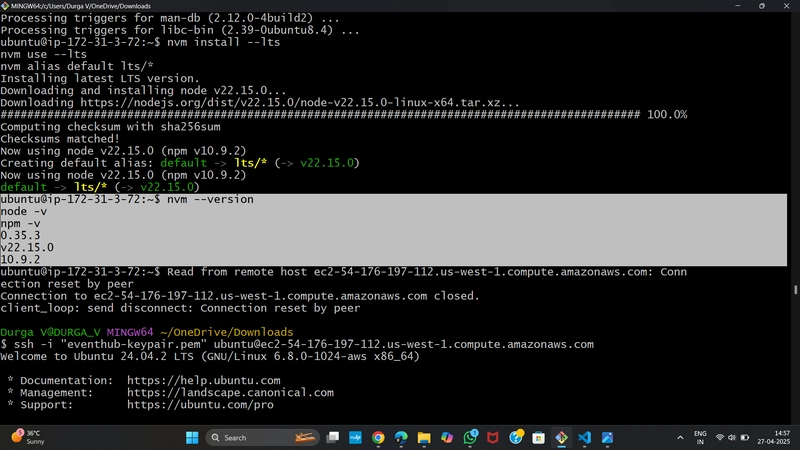The height and width of the screenshot is (450, 800).
Task: Open McAfee from the taskbar
Action: click(x=492, y=437)
